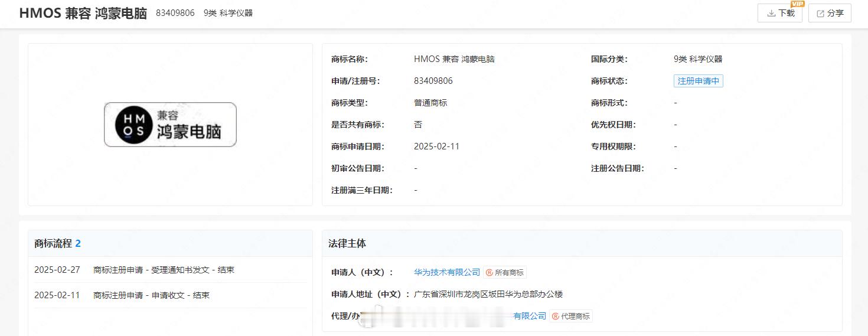Click the 代理商标 badge next to agency
Image resolution: width=868 pixels, height=336 pixels.
coord(571,316)
